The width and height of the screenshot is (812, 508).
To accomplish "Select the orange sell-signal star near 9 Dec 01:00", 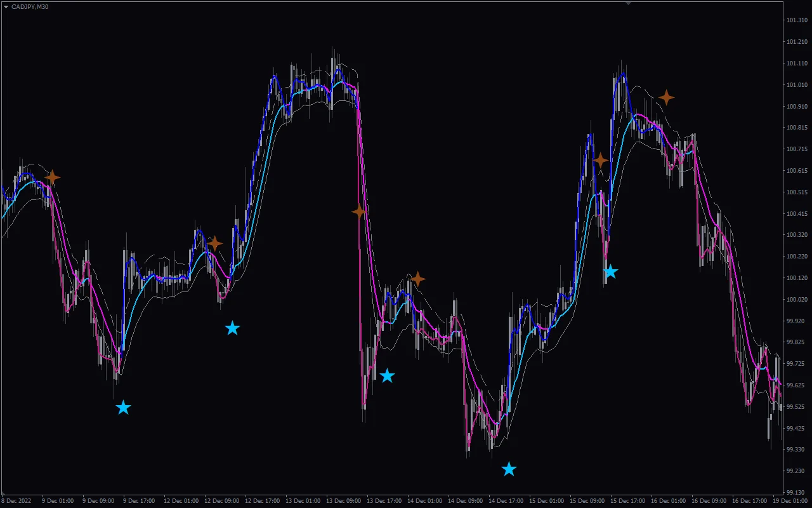I will tap(53, 178).
